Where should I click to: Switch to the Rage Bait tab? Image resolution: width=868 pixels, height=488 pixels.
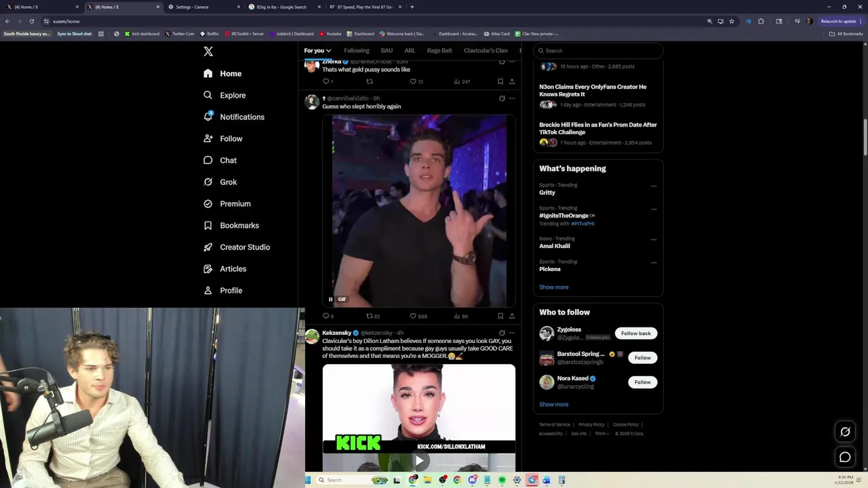pyautogui.click(x=439, y=51)
